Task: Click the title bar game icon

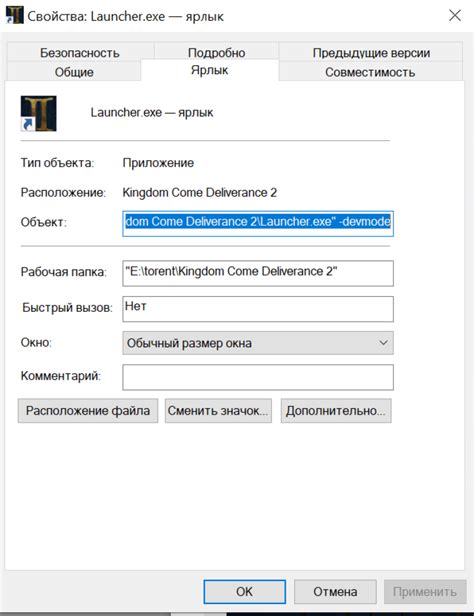Action: point(15,15)
